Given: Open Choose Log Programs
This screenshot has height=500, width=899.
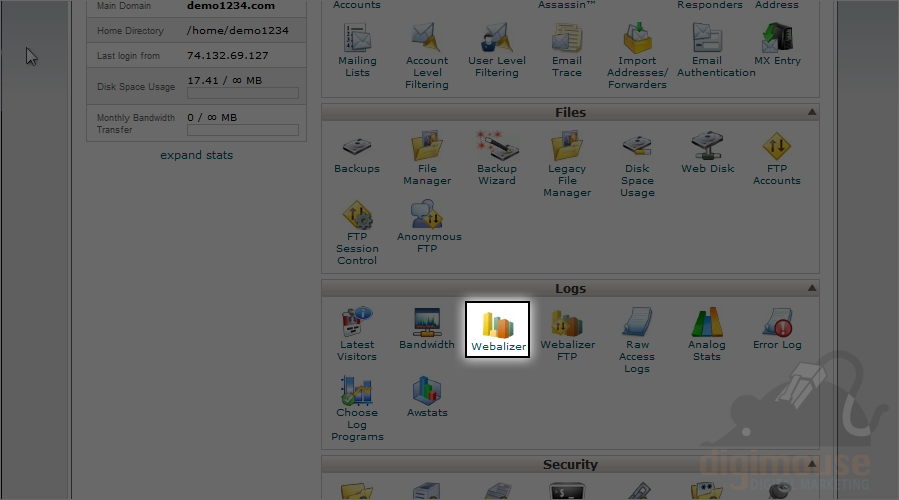Looking at the screenshot, I should click(357, 409).
